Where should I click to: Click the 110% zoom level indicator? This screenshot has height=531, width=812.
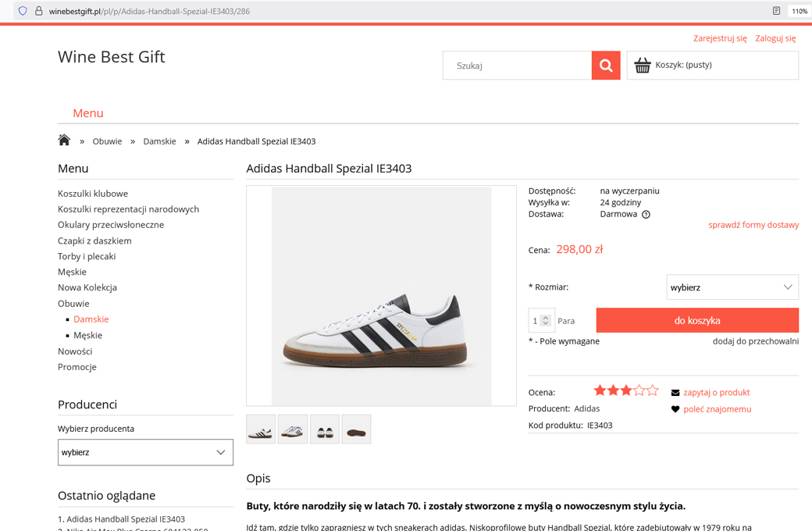click(799, 11)
